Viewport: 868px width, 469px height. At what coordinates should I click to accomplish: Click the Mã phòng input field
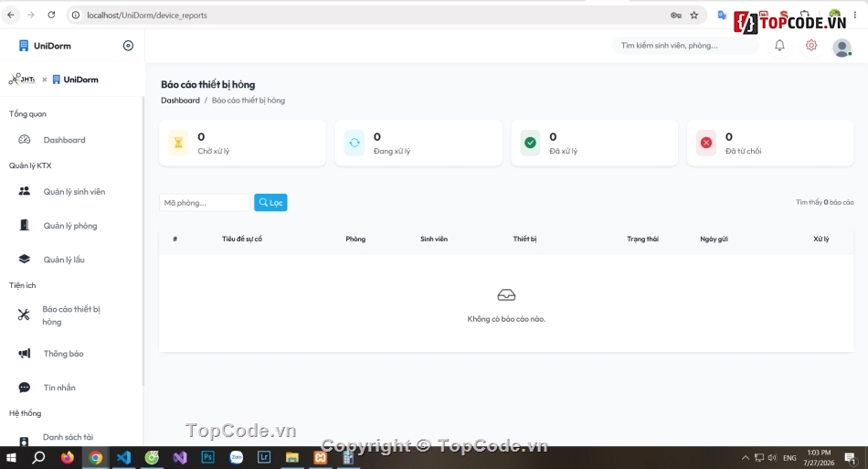pyautogui.click(x=205, y=202)
